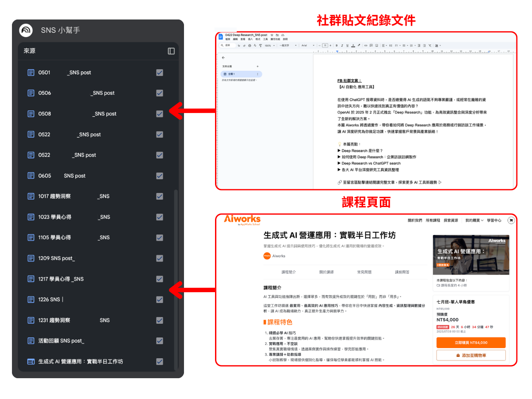Open the 插入 menu in Google Docs
The image size is (532, 399).
[x=250, y=39]
